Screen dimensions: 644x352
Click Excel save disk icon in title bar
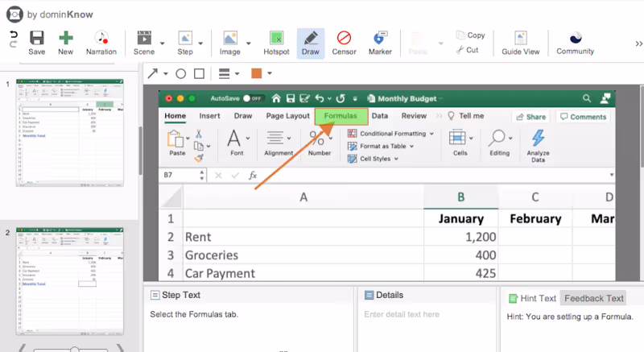(x=291, y=98)
